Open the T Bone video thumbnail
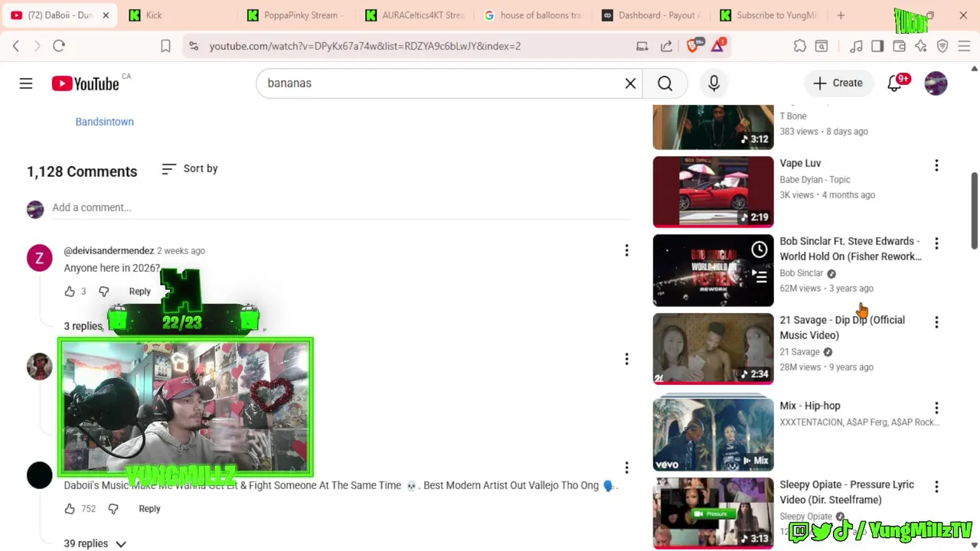980x551 pixels. pyautogui.click(x=713, y=127)
